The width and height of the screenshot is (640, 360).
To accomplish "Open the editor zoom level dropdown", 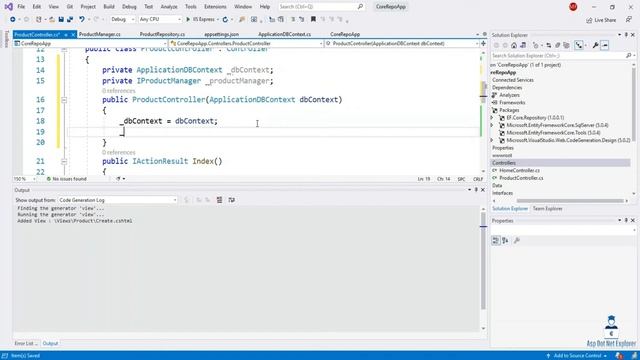I will [24, 179].
